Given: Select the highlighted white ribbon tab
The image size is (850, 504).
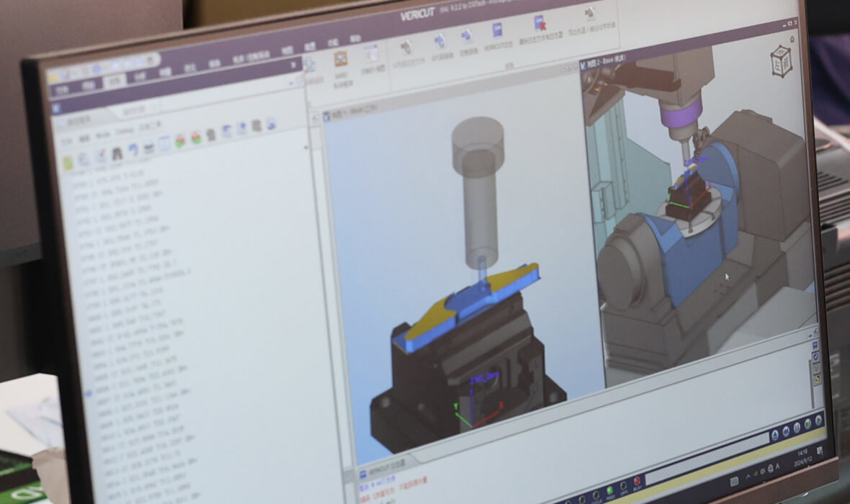Looking at the screenshot, I should tap(115, 81).
